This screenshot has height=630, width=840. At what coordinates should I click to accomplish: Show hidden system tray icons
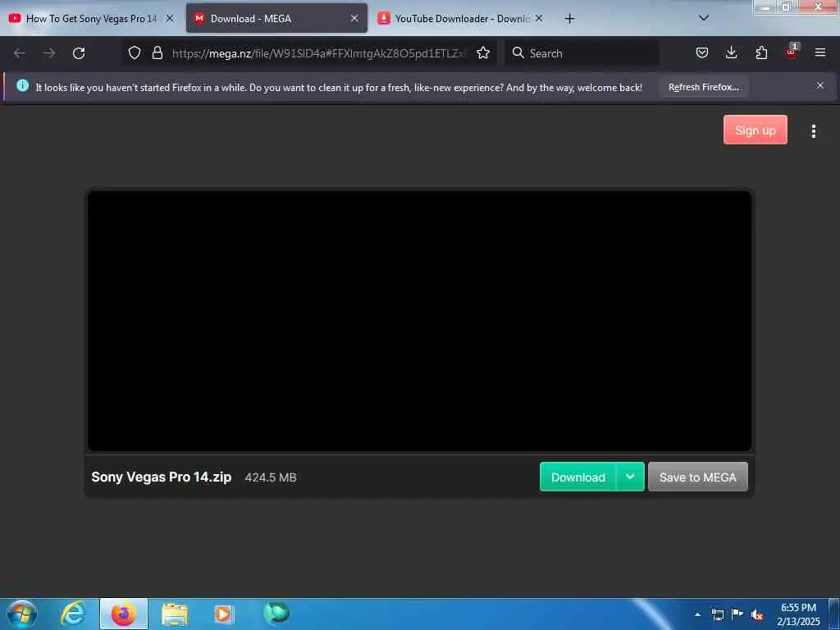point(697,614)
